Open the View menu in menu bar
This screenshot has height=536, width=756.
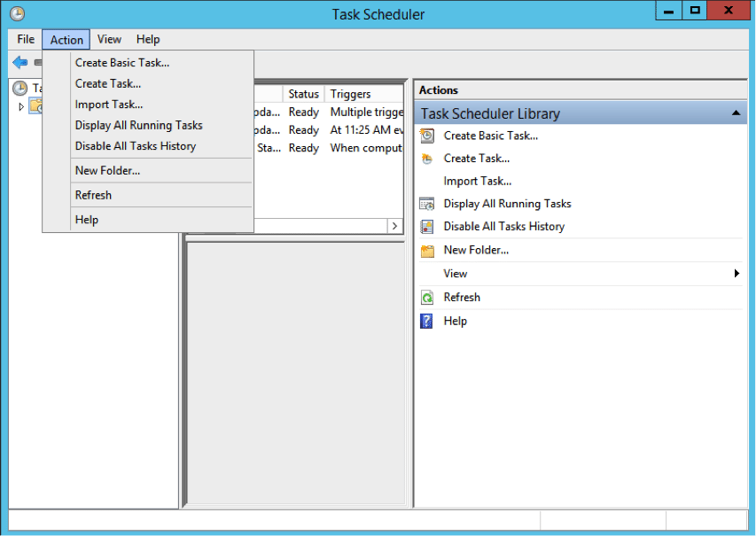(109, 39)
